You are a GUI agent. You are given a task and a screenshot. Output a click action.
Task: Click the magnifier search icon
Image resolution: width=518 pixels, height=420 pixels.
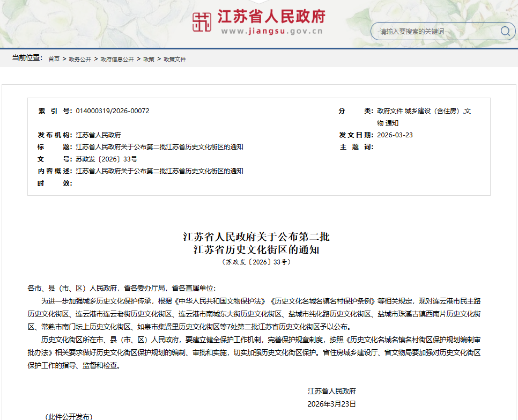505,31
